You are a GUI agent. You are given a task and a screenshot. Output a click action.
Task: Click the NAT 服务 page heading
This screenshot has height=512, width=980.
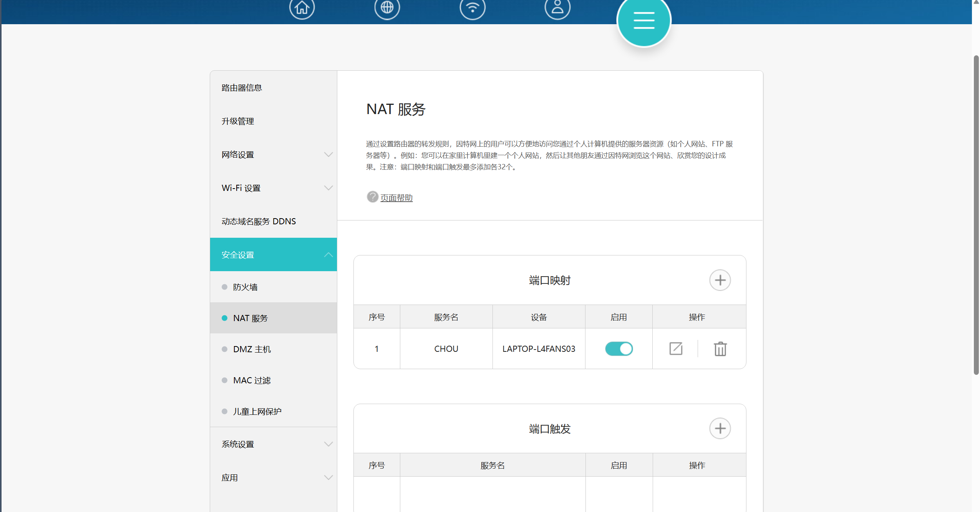[396, 109]
